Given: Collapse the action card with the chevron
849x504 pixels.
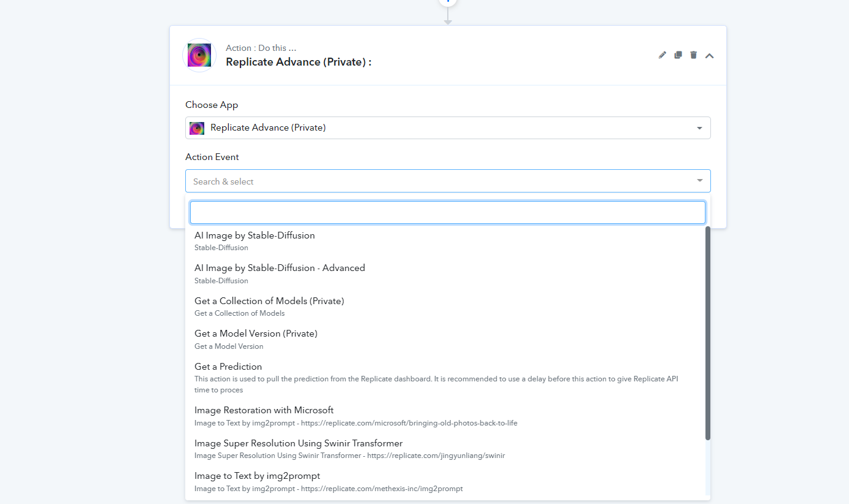Looking at the screenshot, I should click(709, 56).
